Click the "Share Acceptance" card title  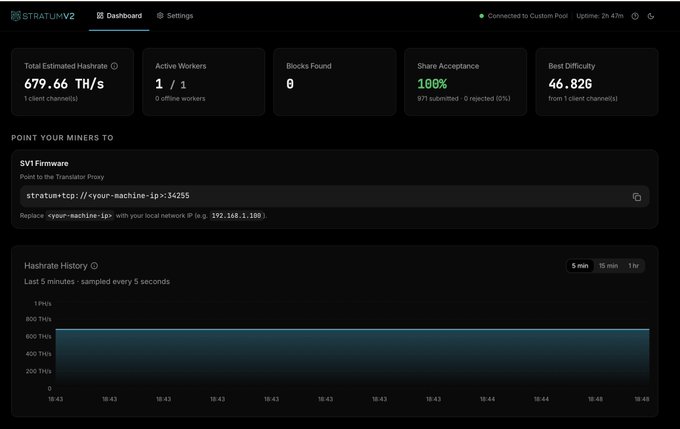point(448,66)
